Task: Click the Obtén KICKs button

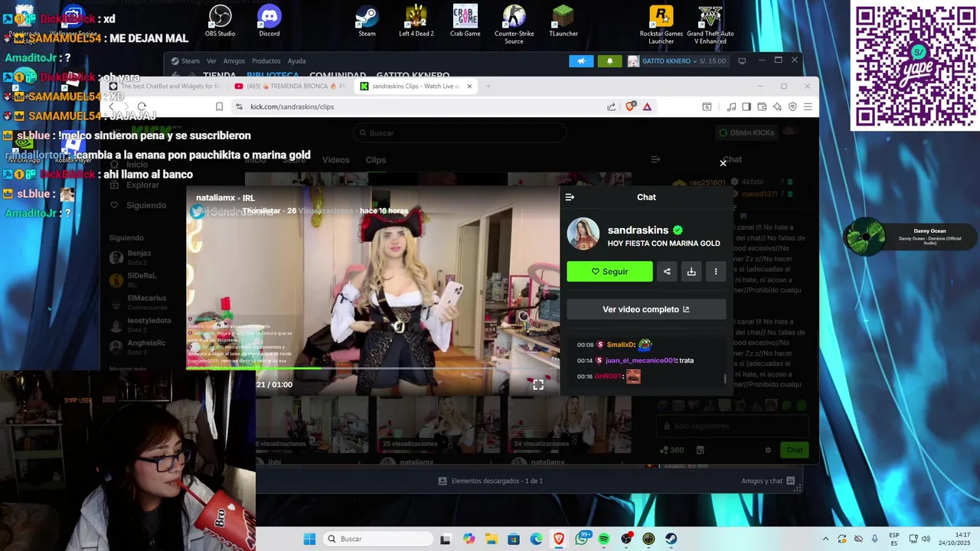Action: tap(746, 132)
